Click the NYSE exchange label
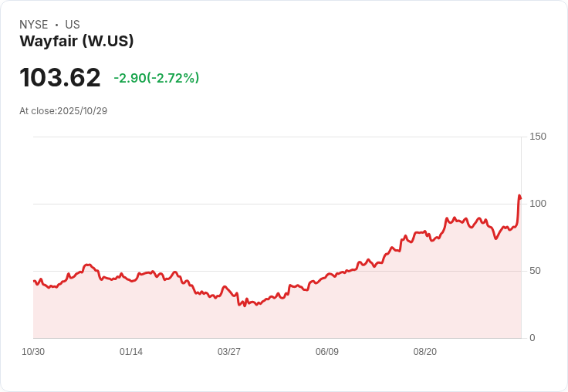568x392 pixels. [34, 25]
